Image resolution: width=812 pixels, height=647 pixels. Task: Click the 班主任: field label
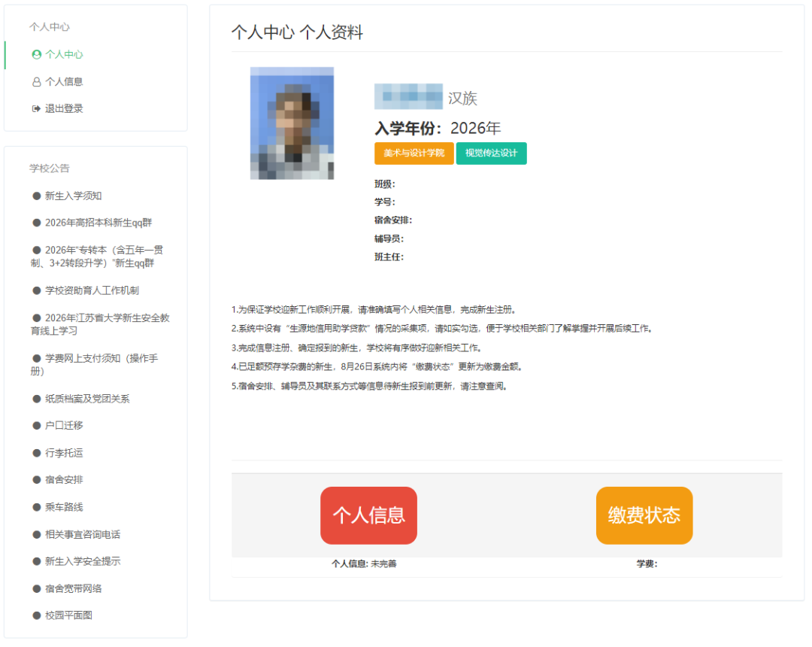[x=389, y=257]
